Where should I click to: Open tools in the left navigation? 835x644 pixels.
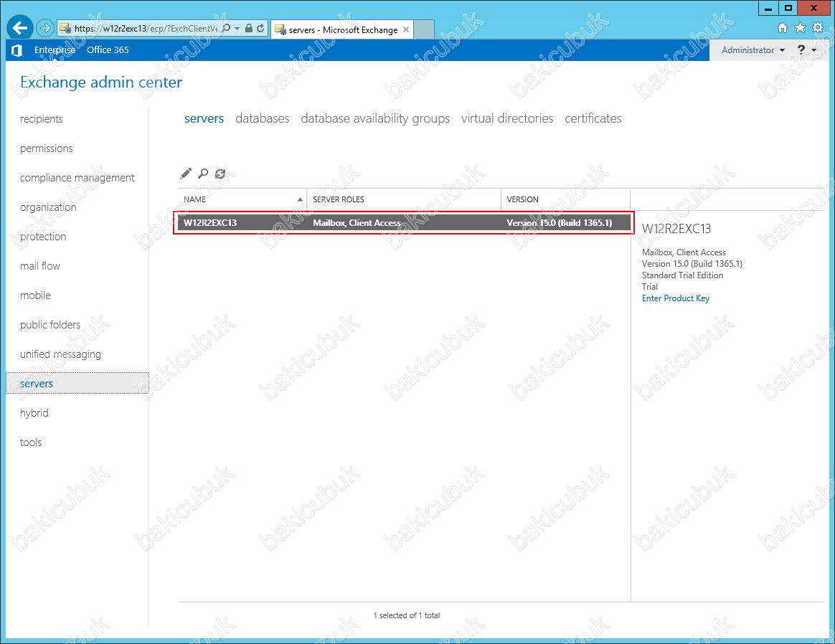click(31, 442)
